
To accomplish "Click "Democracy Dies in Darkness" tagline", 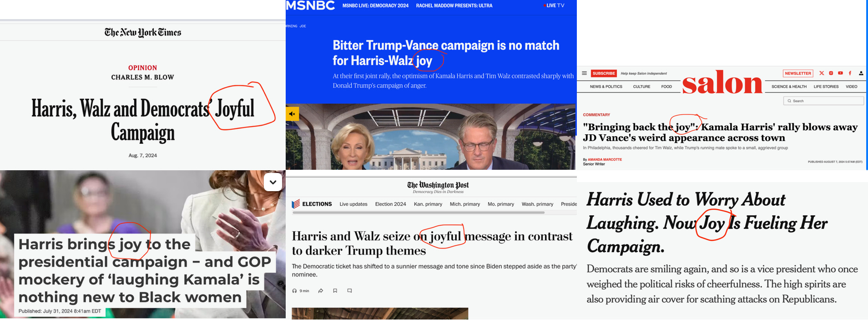I will [438, 192].
